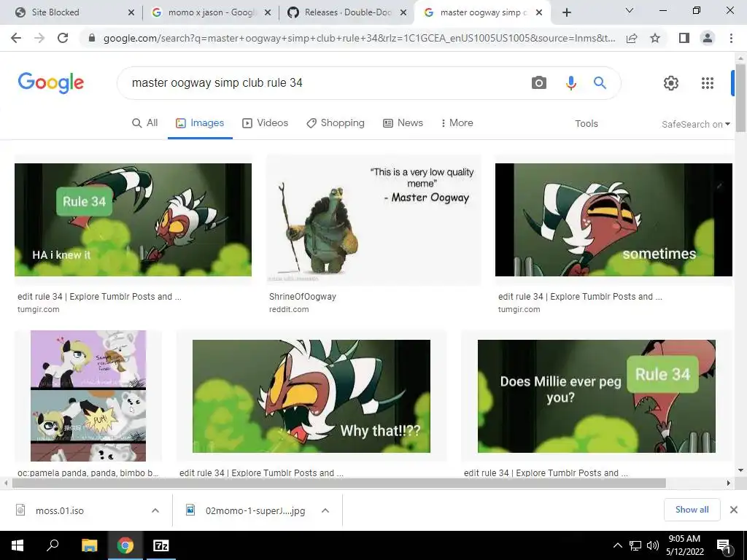747x560 pixels.
Task: Switch to momo x jason Google tab
Action: 212,12
